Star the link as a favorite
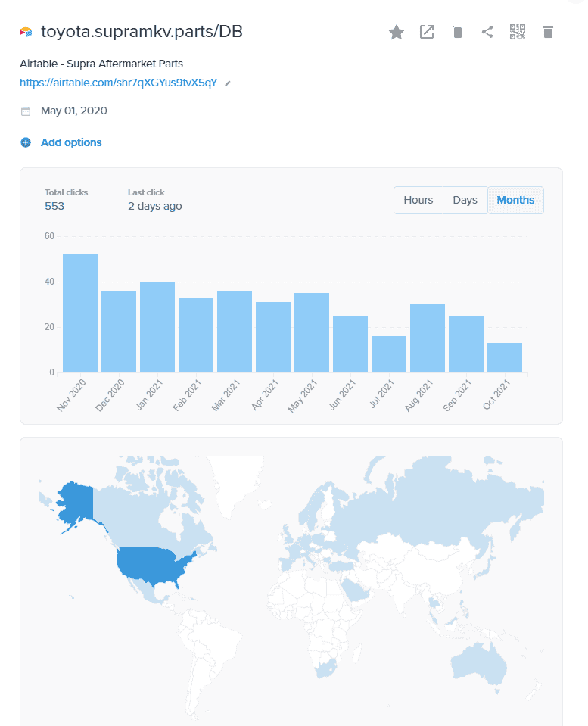 [397, 32]
